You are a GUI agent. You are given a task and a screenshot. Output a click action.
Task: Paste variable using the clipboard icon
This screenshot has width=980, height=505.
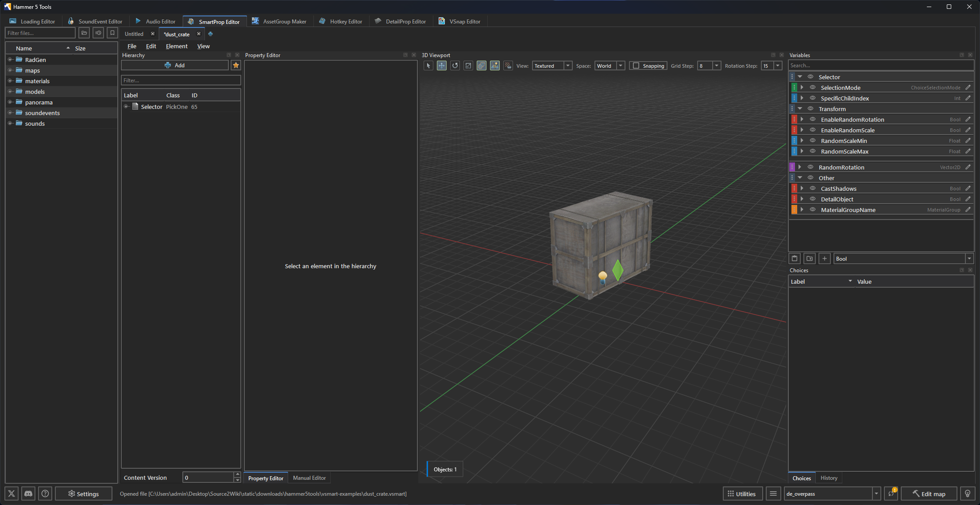[795, 259]
